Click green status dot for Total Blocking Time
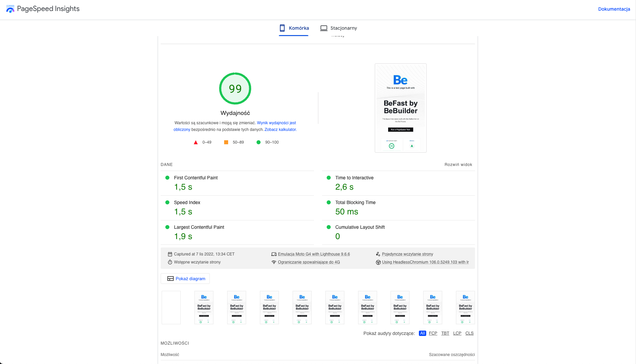The image size is (636, 364). point(329,202)
